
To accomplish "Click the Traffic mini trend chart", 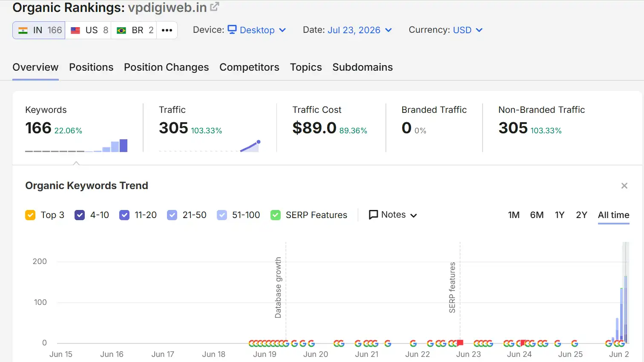I will 210,146.
